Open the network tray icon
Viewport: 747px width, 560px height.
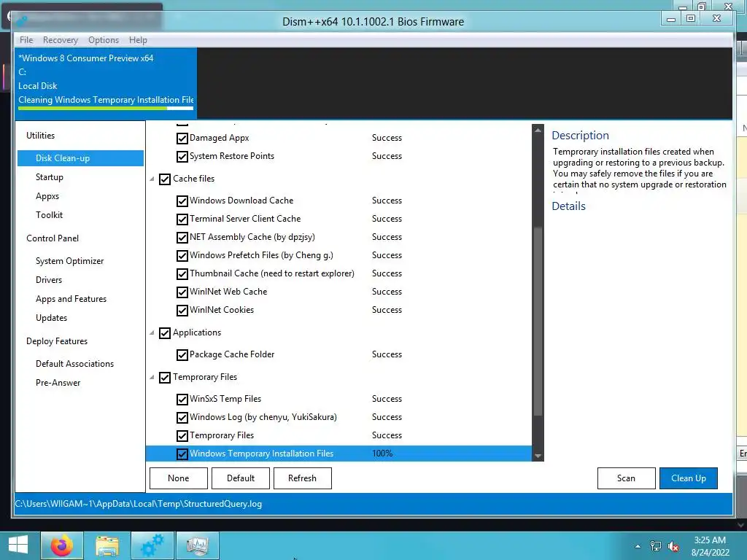(656, 546)
